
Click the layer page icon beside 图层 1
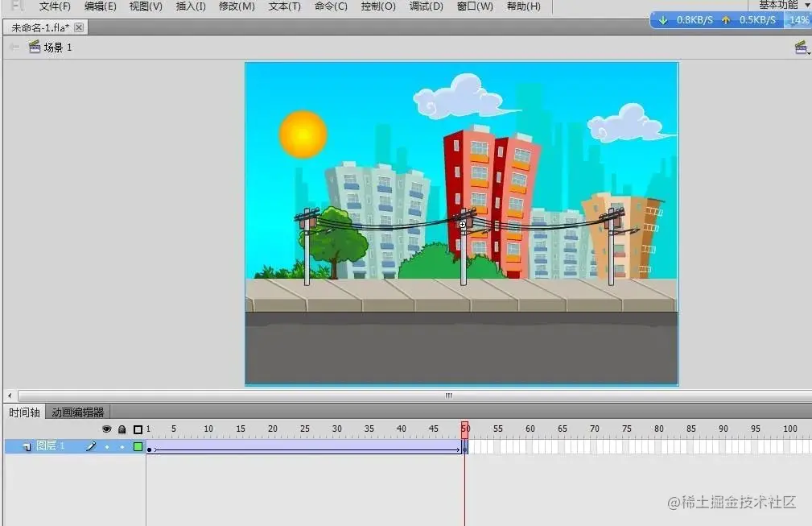[27, 446]
